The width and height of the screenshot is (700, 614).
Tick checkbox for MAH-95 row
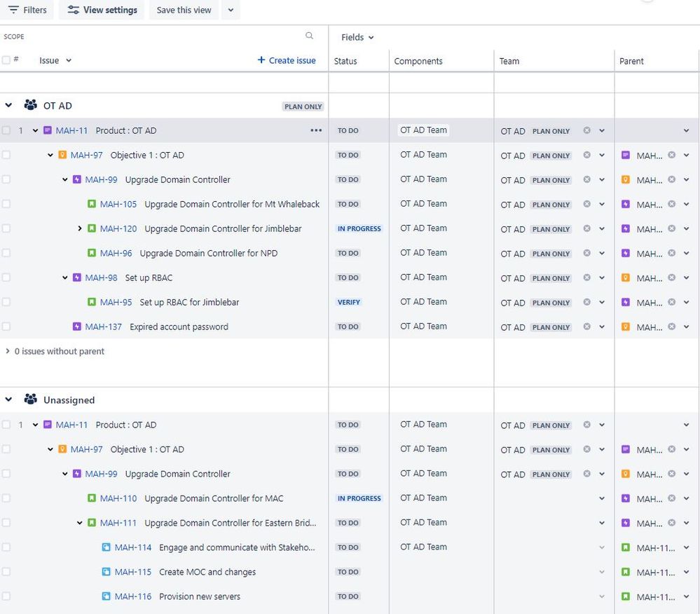tap(6, 302)
